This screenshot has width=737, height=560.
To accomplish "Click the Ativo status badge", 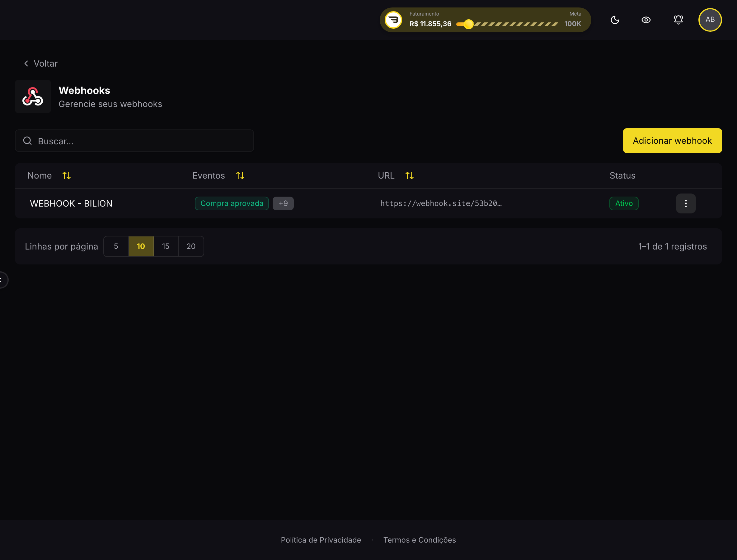I will pos(624,203).
